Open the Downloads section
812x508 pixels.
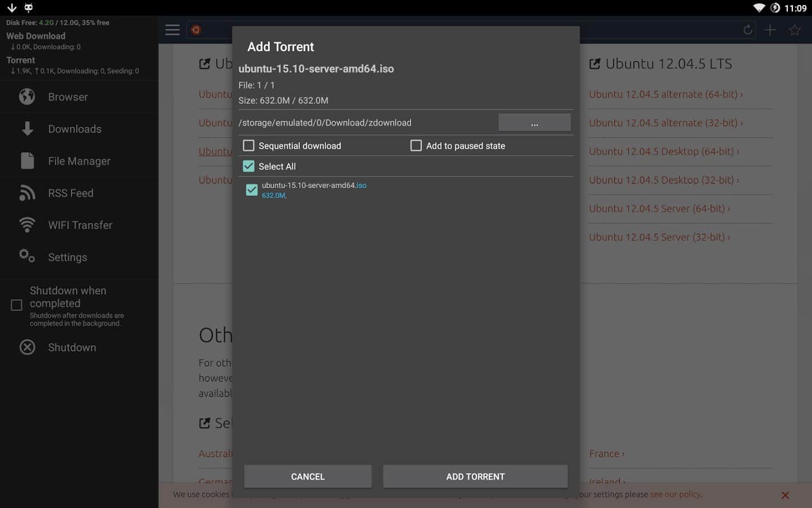click(74, 129)
